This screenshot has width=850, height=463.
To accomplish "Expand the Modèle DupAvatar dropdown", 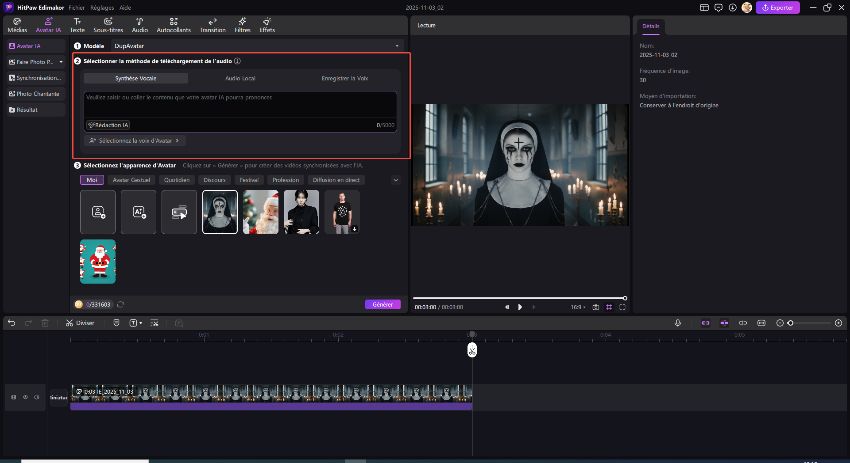I will point(397,46).
